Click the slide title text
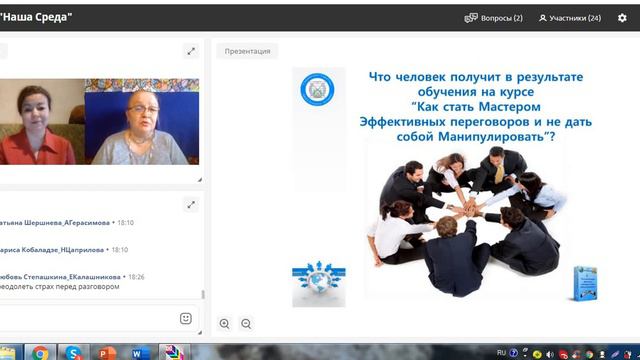This screenshot has width=640, height=360. coord(476,107)
